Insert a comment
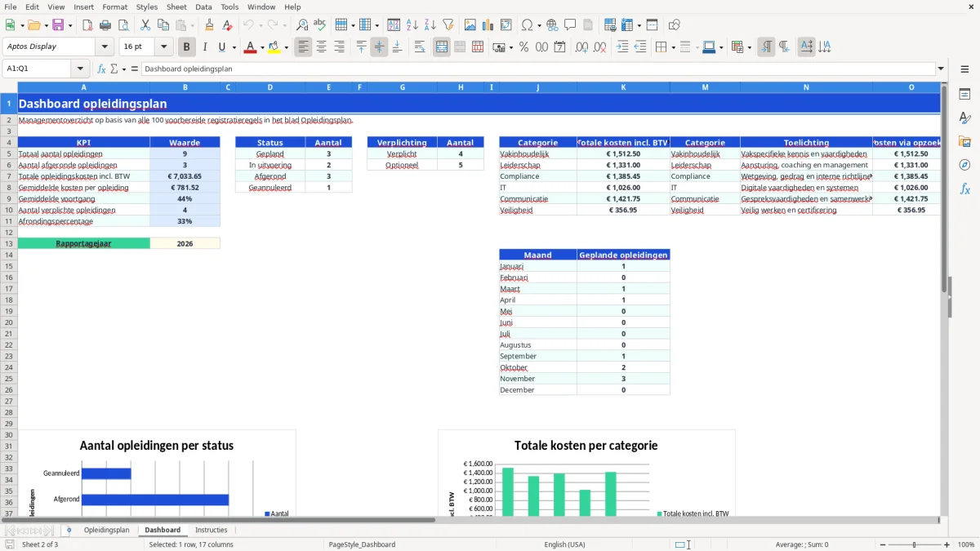Screen dimensions: 980x551 point(570,25)
